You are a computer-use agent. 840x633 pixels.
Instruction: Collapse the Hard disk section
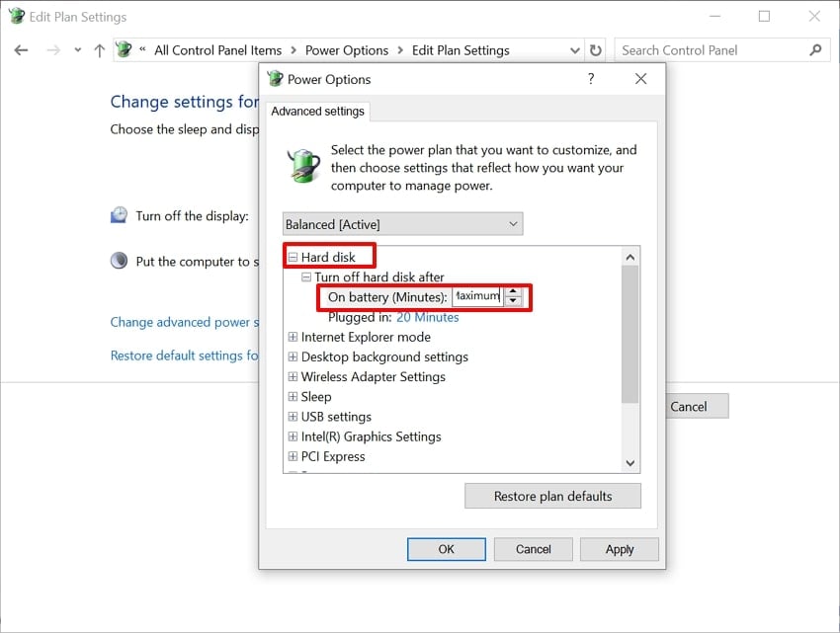[x=294, y=255]
